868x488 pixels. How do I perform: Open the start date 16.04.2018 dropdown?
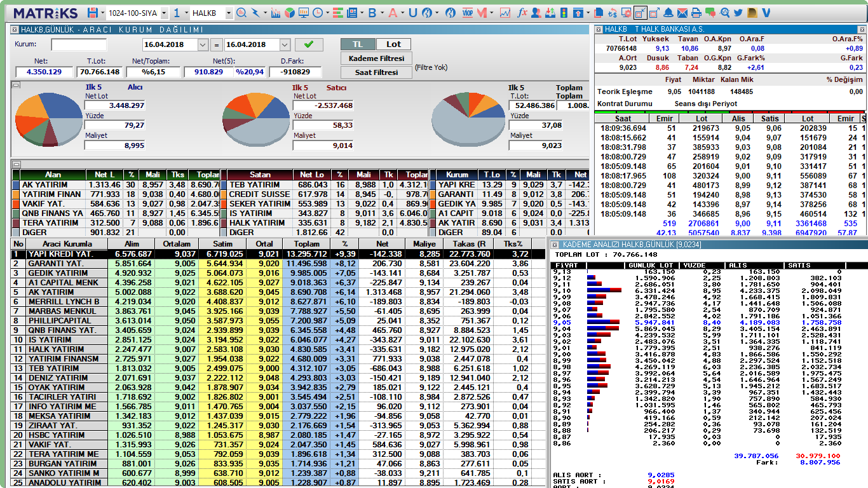[x=203, y=44]
